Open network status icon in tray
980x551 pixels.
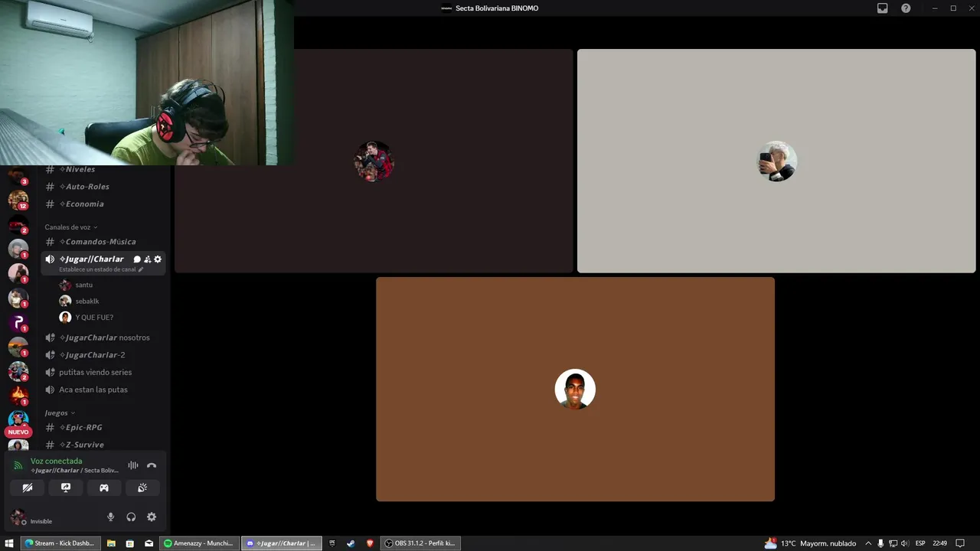click(x=893, y=543)
